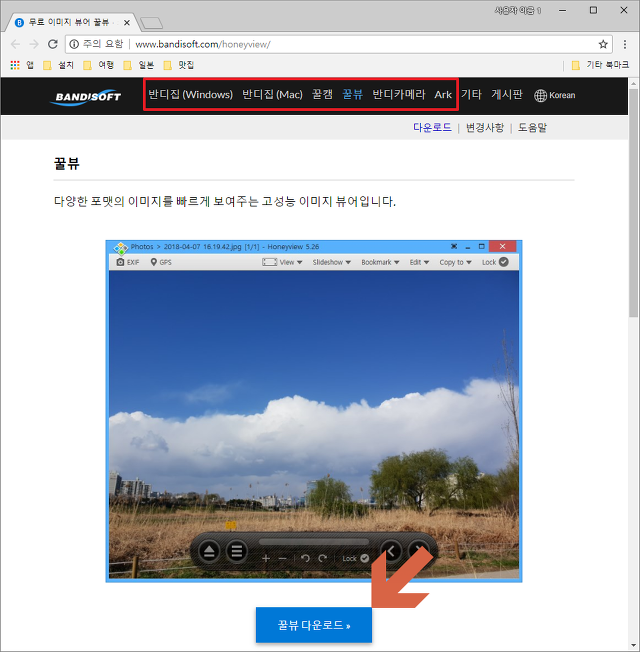This screenshot has height=652, width=640.
Task: Open the 일본 bookmark folder
Action: [139, 65]
